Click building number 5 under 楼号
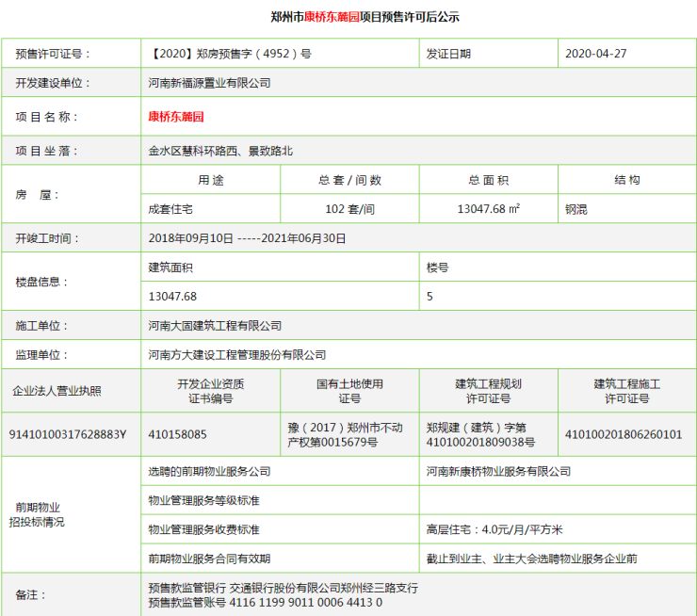This screenshot has width=697, height=616. (430, 297)
